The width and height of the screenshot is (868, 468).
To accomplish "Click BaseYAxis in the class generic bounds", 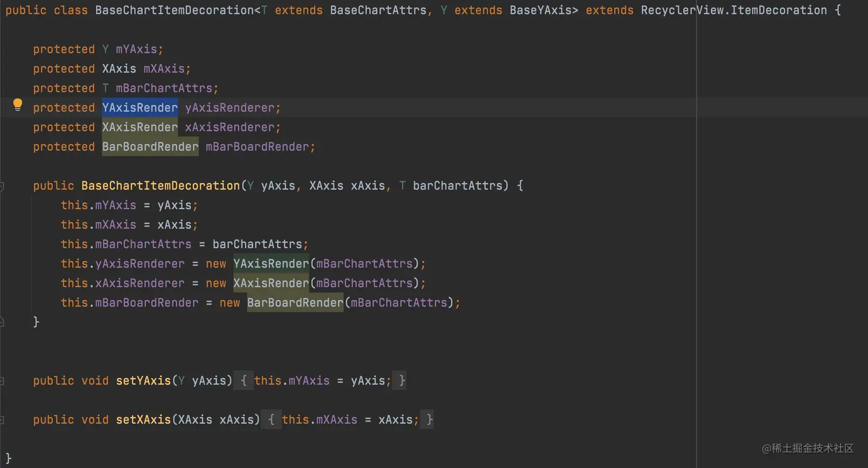I will tap(541, 10).
